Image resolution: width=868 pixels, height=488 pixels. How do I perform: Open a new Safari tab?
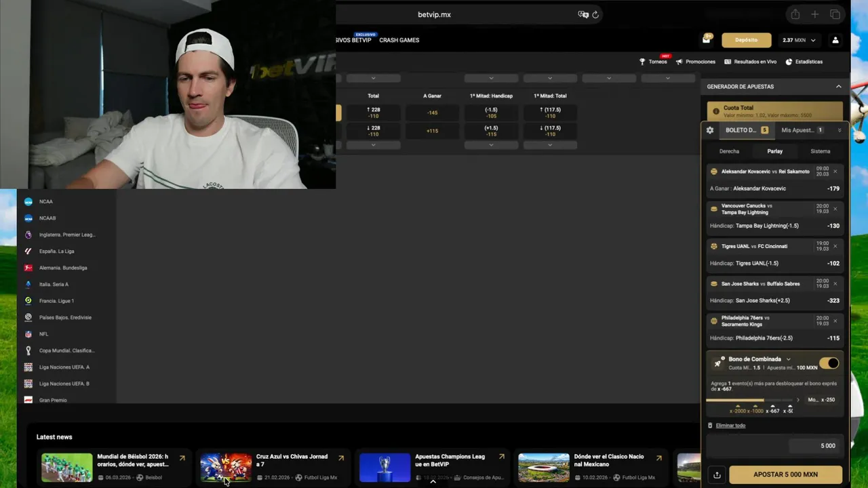pyautogui.click(x=815, y=14)
